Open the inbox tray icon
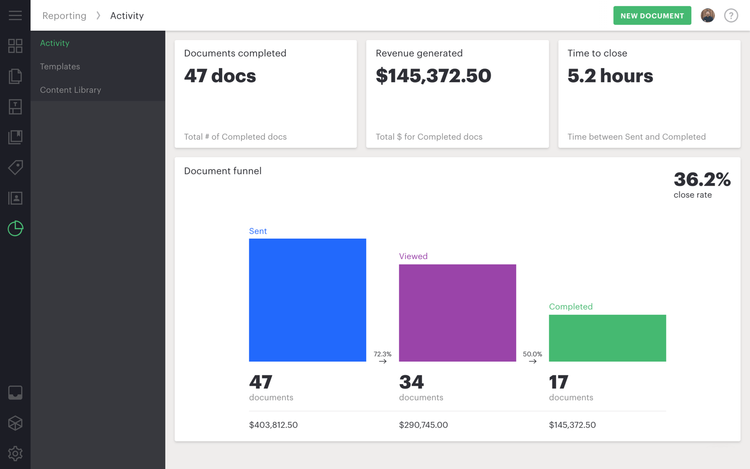This screenshot has width=750, height=469. tap(15, 393)
